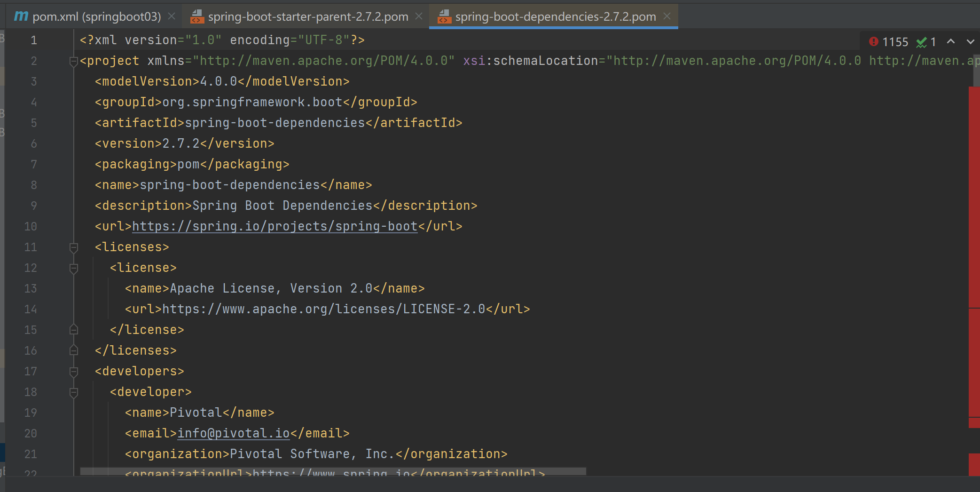Close spring-boot-dependencies-2.7.2.pom tab
Image resolution: width=980 pixels, height=492 pixels.
click(x=667, y=16)
